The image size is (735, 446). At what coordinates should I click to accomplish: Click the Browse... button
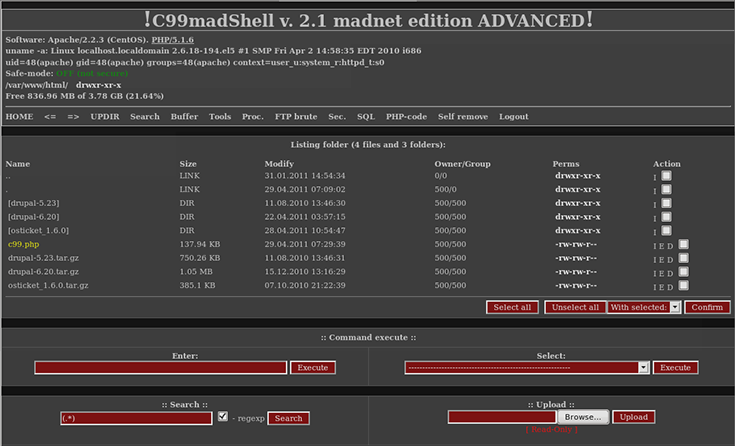[x=583, y=417]
